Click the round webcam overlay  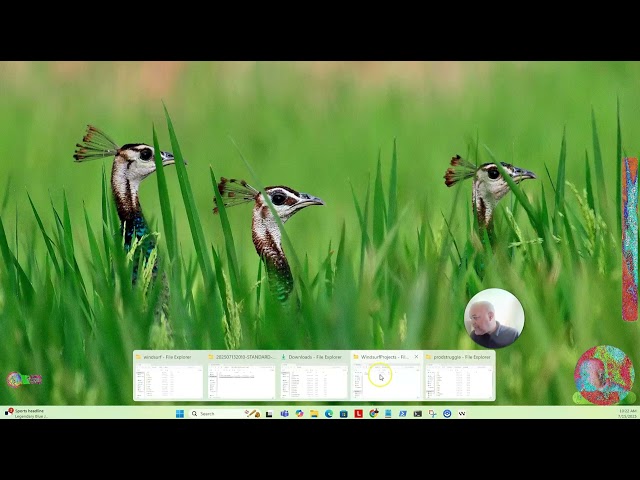coord(494,318)
